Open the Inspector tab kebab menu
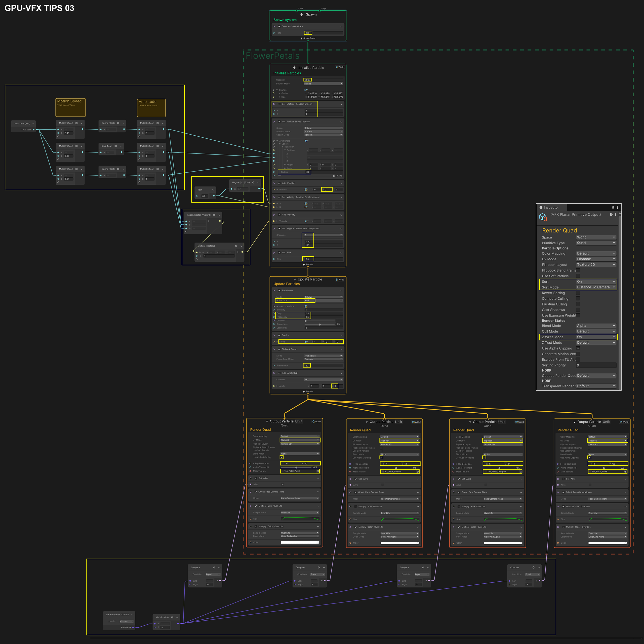644x644 pixels. [617, 207]
